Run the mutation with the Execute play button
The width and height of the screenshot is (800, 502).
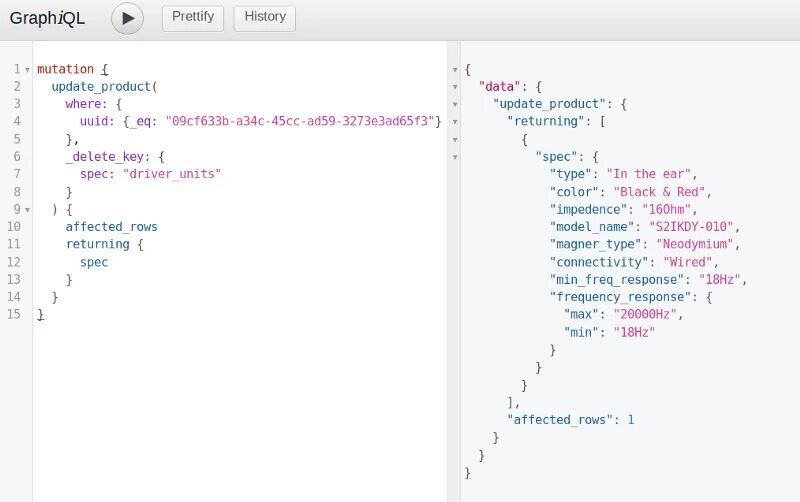click(128, 18)
